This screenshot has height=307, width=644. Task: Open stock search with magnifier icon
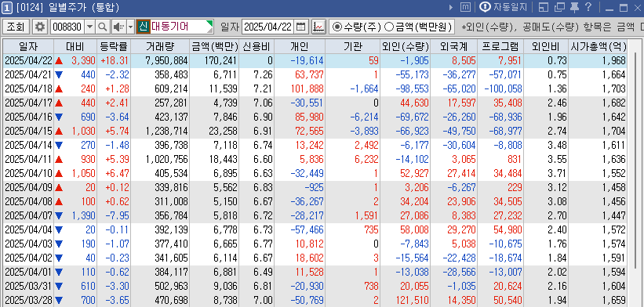pyautogui.click(x=102, y=27)
